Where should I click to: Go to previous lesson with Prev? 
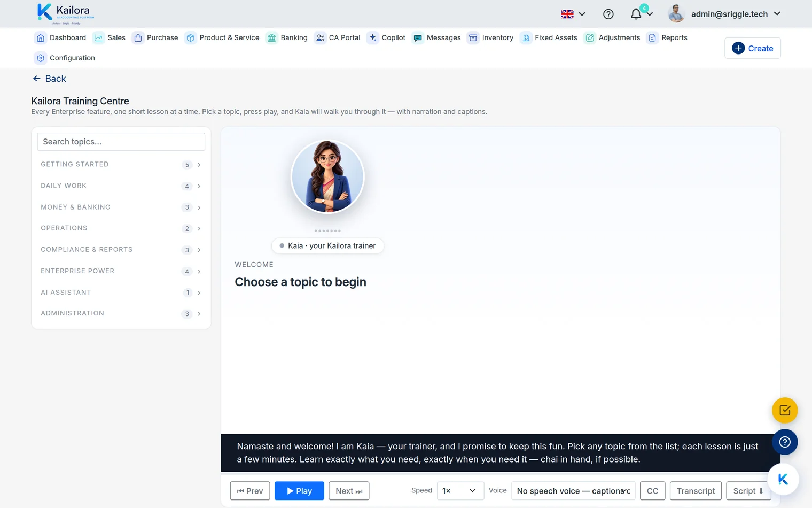point(250,491)
